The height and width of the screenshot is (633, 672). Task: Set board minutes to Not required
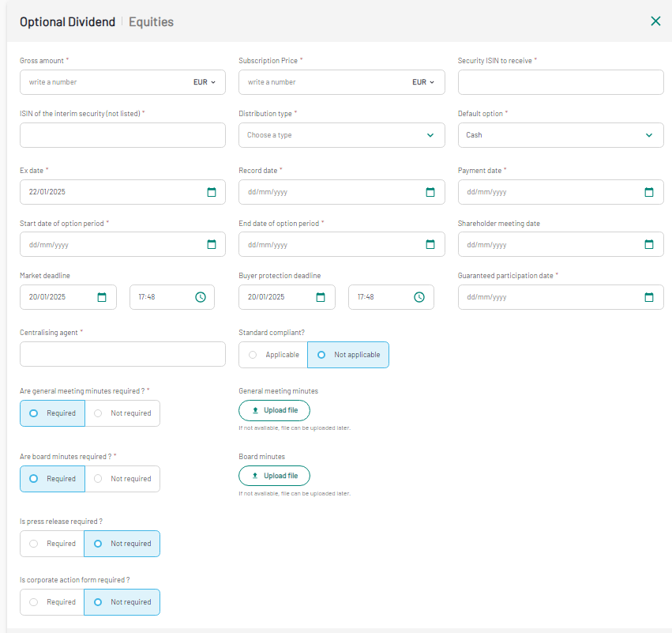(x=122, y=479)
